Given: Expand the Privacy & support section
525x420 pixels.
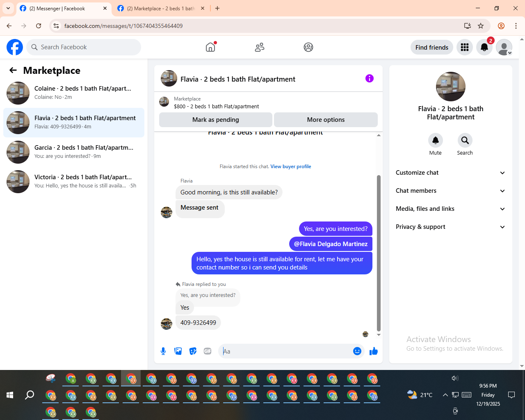Looking at the screenshot, I should [x=451, y=227].
